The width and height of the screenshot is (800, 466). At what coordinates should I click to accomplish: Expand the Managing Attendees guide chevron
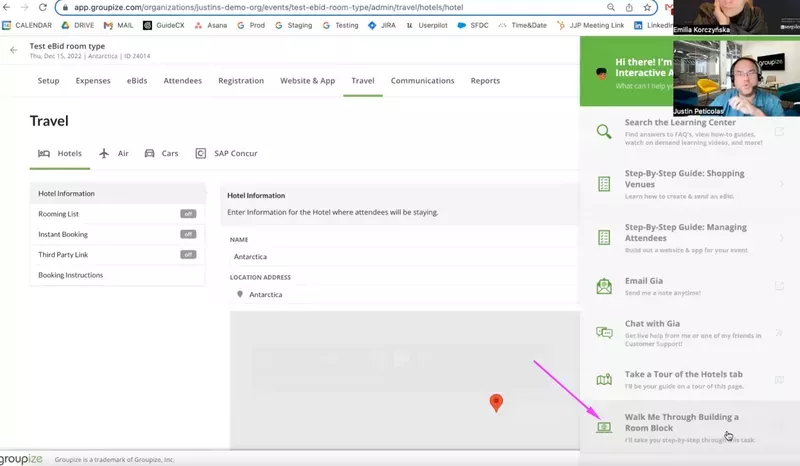pyautogui.click(x=781, y=238)
